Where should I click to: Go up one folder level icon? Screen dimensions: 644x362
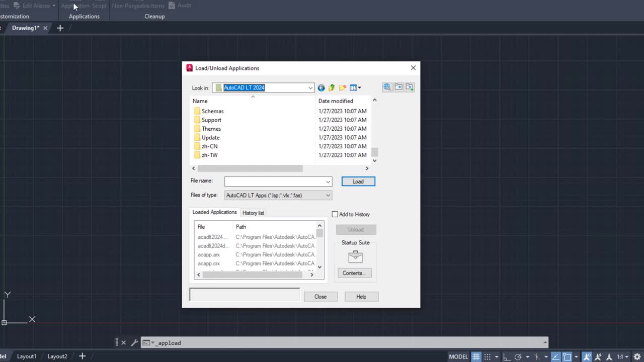coord(332,88)
